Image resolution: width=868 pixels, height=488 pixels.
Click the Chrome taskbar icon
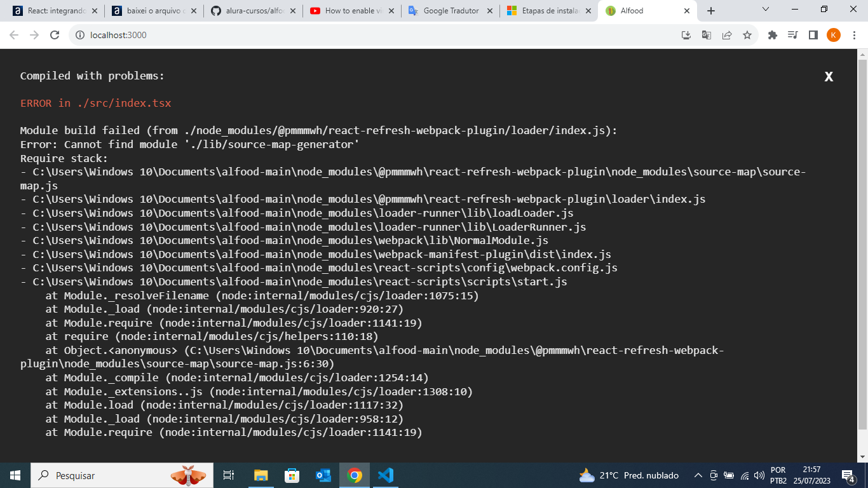355,475
